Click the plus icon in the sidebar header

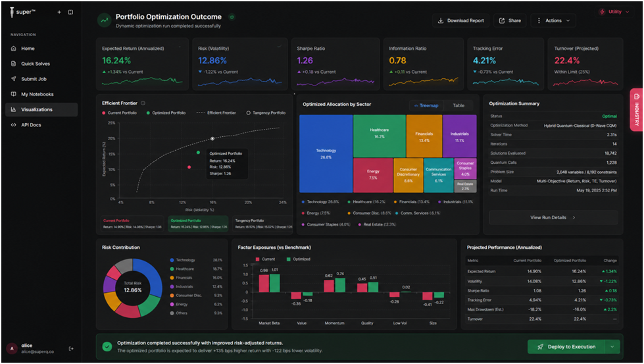pyautogui.click(x=59, y=13)
